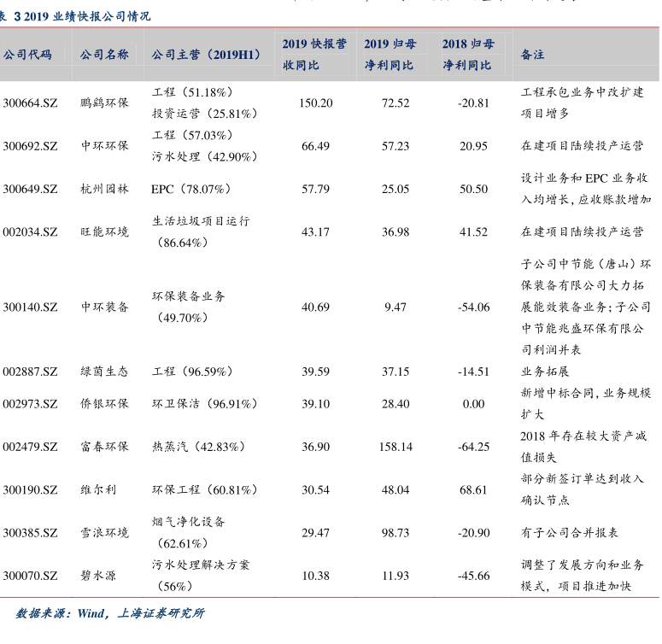Select company name 中环装备
The width and height of the screenshot is (662, 644).
click(x=104, y=307)
